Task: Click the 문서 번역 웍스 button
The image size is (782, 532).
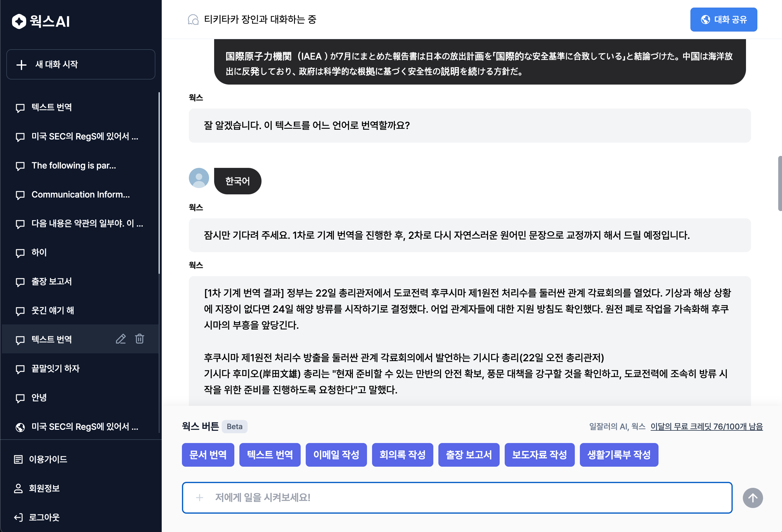Action: click(208, 455)
